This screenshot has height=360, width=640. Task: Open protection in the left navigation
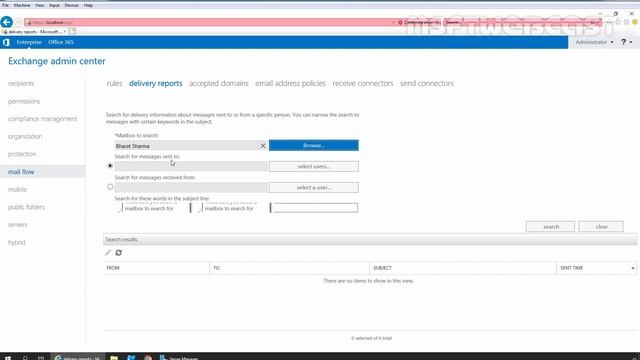click(22, 154)
